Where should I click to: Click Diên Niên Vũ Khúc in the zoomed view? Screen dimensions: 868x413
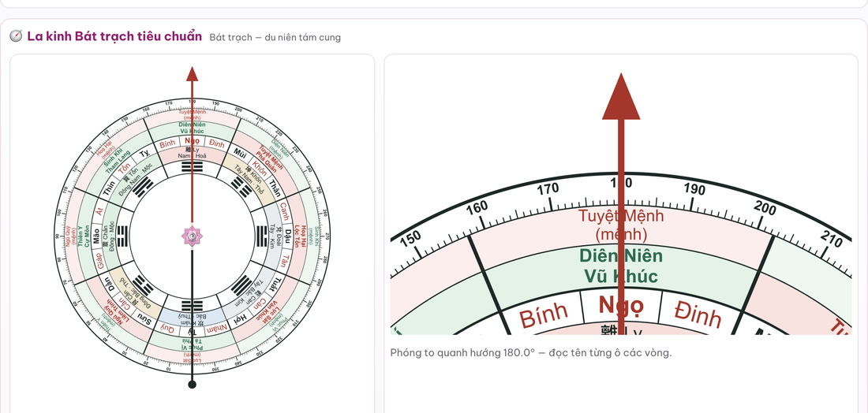(x=620, y=266)
